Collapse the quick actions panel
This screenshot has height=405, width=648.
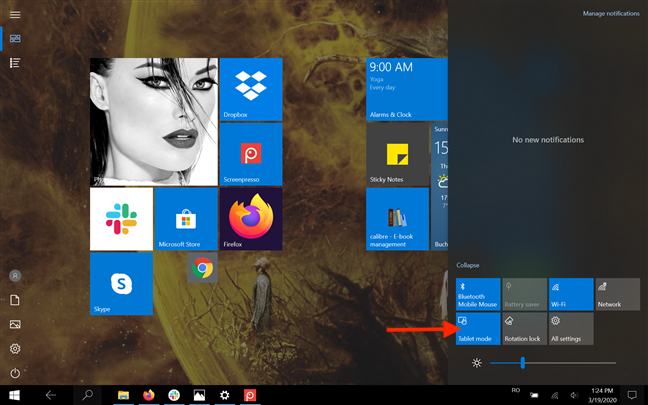pos(468,265)
